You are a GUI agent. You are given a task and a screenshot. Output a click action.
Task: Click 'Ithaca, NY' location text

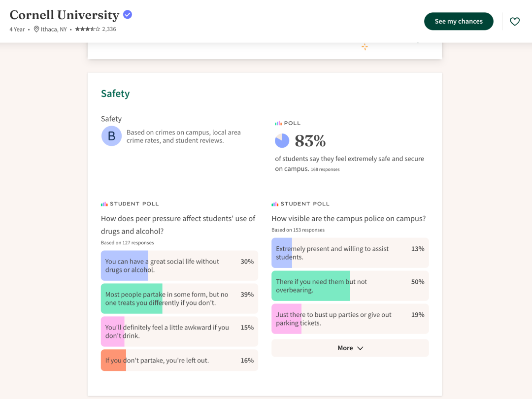[54, 29]
